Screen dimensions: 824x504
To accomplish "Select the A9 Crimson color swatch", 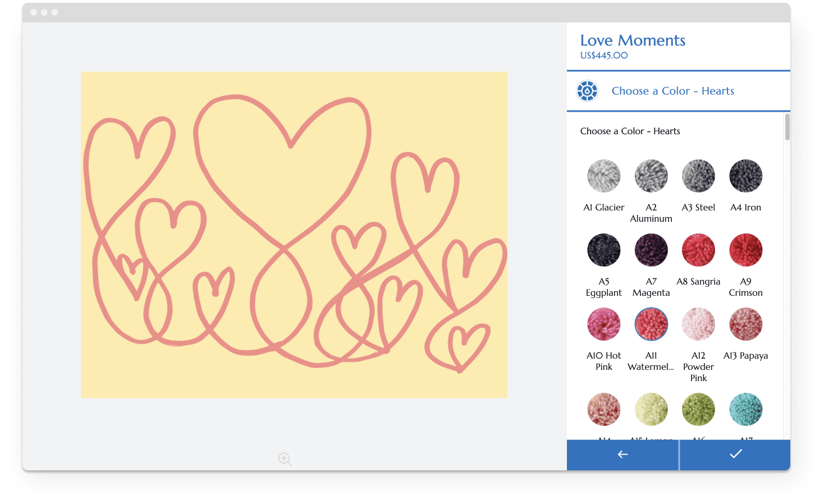I will (x=745, y=250).
